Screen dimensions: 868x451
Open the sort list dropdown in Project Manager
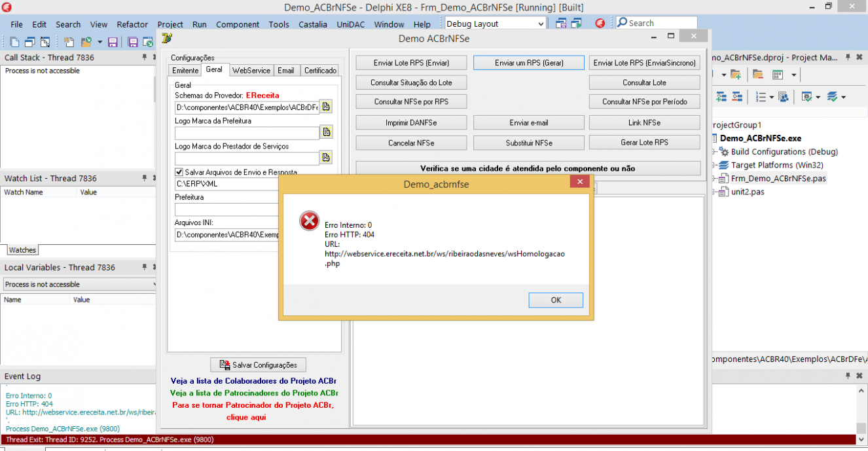pos(772,97)
